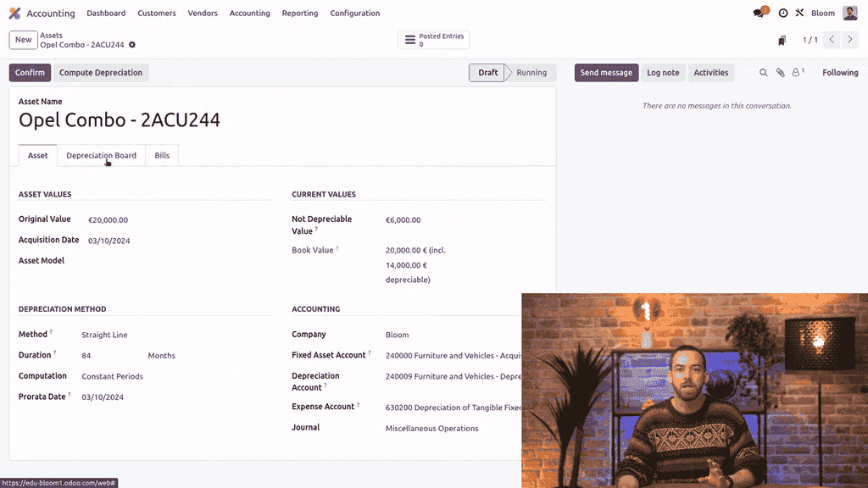Viewport: 868px width, 488px height.
Task: Search messages with the magnifier icon
Action: [763, 73]
